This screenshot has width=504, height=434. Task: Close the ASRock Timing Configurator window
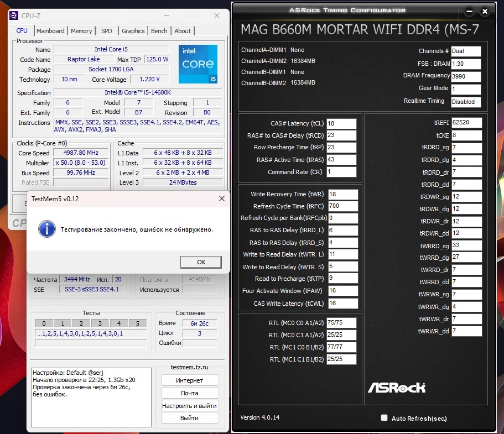(485, 12)
